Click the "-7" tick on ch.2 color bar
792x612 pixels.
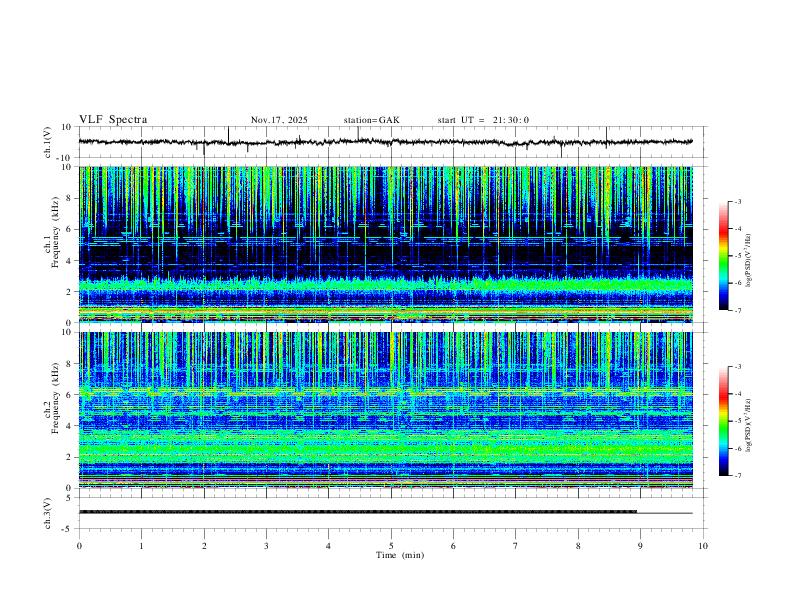[x=738, y=476]
